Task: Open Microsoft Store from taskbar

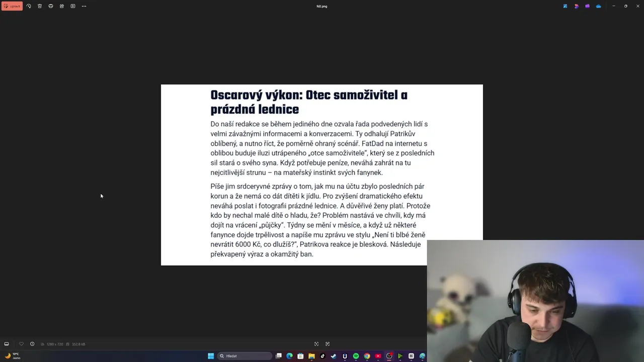Action: pos(300,356)
